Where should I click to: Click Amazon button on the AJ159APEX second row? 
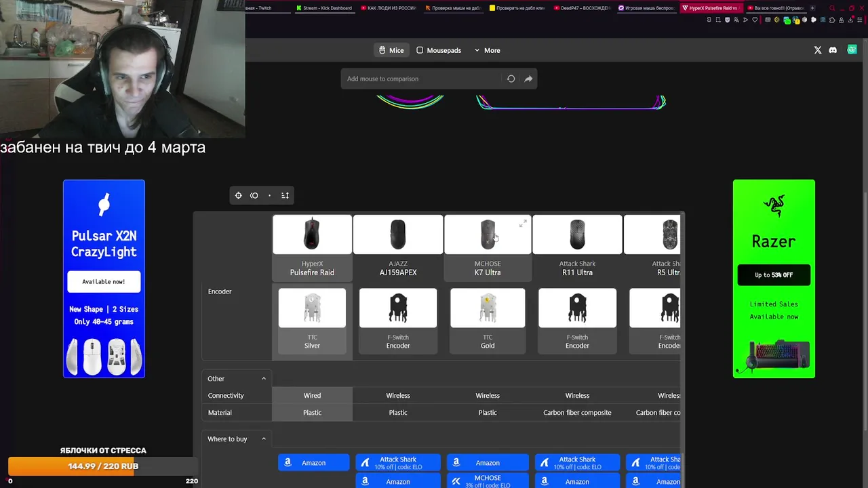(x=398, y=481)
